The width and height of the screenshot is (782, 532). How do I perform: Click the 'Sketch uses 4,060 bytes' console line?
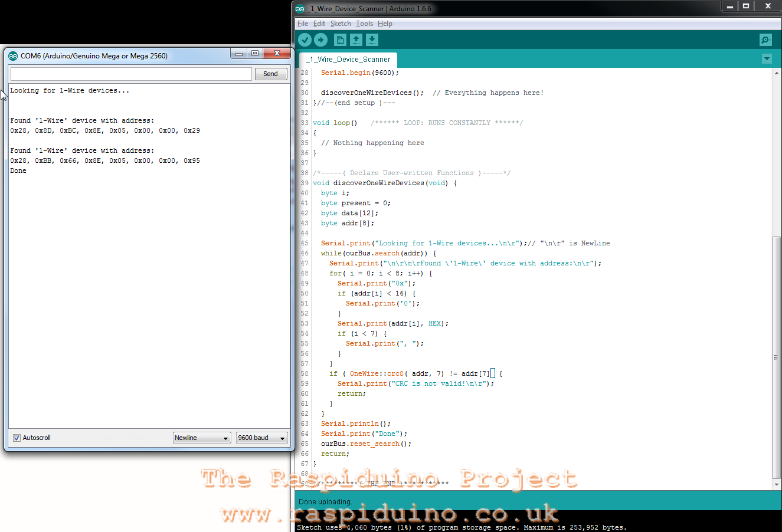click(462, 527)
